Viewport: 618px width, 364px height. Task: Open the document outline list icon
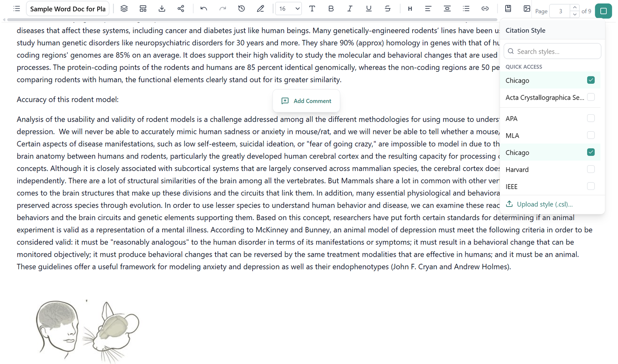pos(17,8)
